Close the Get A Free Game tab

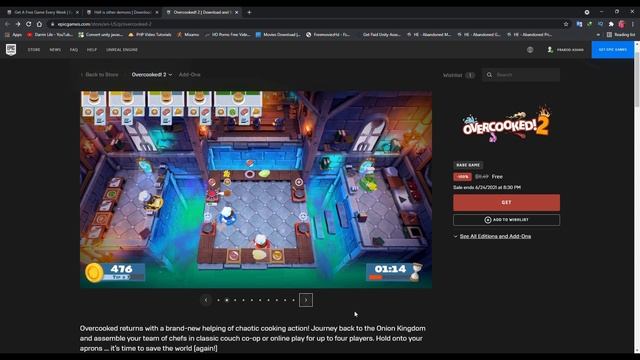pyautogui.click(x=77, y=12)
